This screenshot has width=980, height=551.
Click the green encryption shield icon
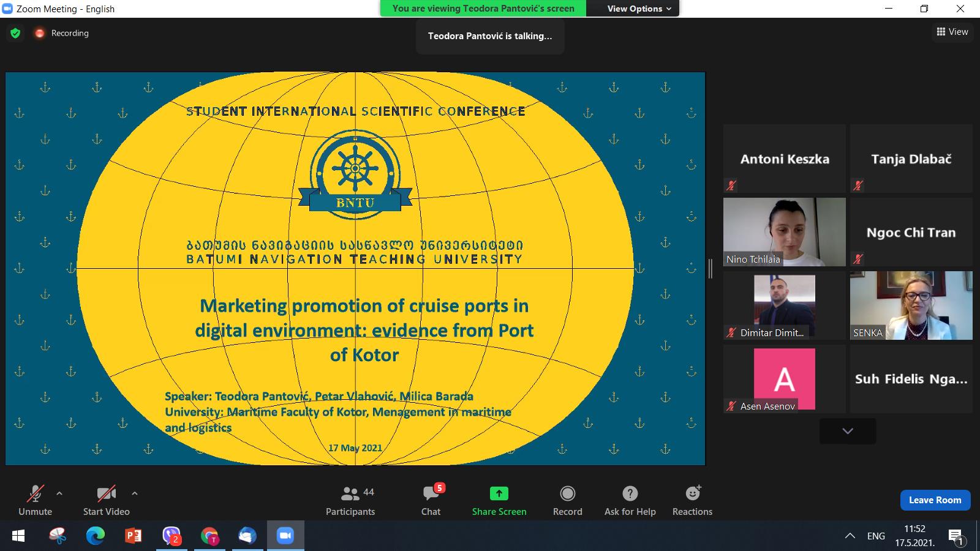point(15,33)
